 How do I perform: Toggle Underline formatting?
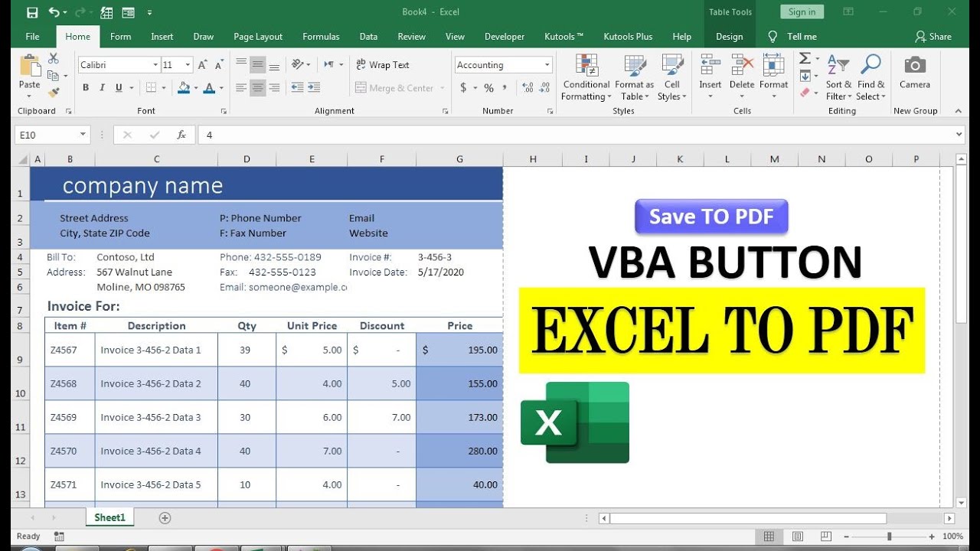pyautogui.click(x=119, y=88)
